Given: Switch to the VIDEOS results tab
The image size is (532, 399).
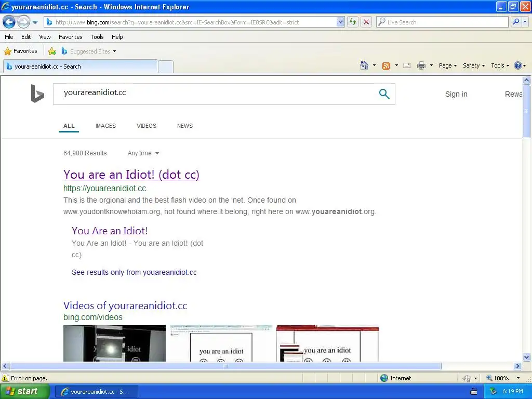Looking at the screenshot, I should [x=146, y=126].
